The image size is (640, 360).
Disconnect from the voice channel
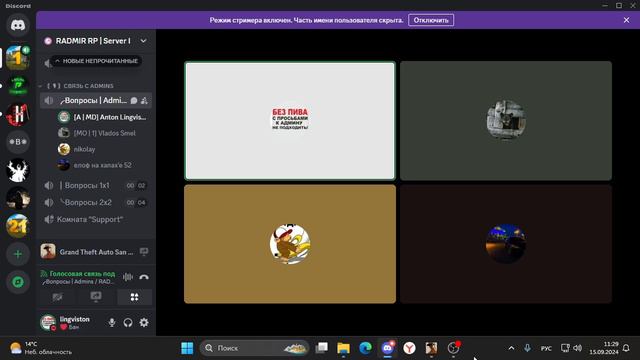click(x=144, y=277)
